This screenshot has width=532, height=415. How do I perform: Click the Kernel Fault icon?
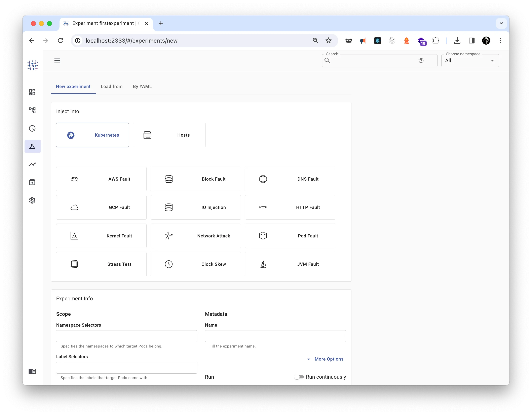click(x=74, y=236)
